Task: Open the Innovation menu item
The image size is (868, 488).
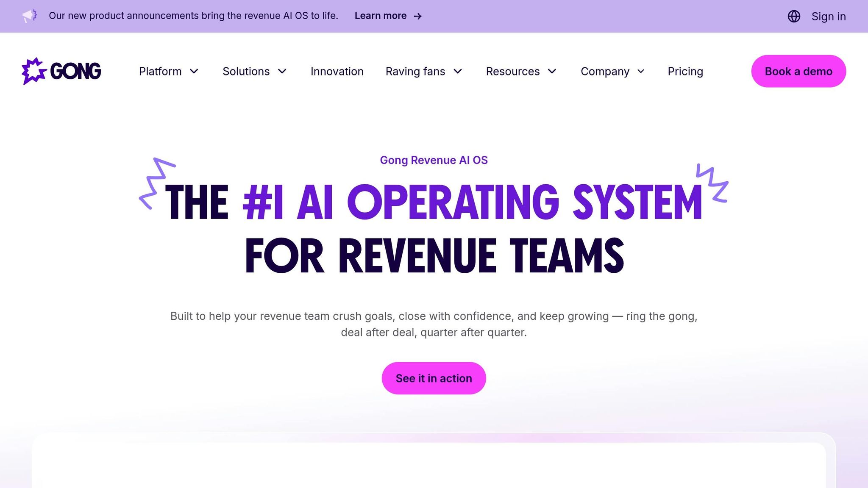Action: (337, 71)
